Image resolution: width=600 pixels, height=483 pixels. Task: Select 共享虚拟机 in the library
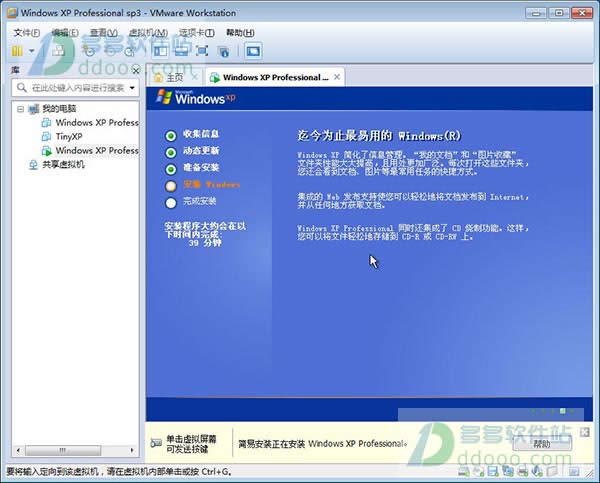63,164
